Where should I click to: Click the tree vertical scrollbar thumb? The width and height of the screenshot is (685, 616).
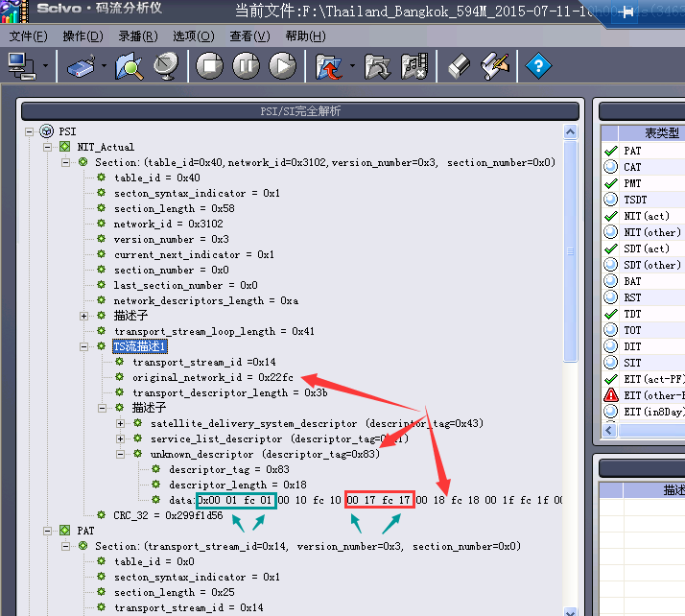tap(570, 251)
